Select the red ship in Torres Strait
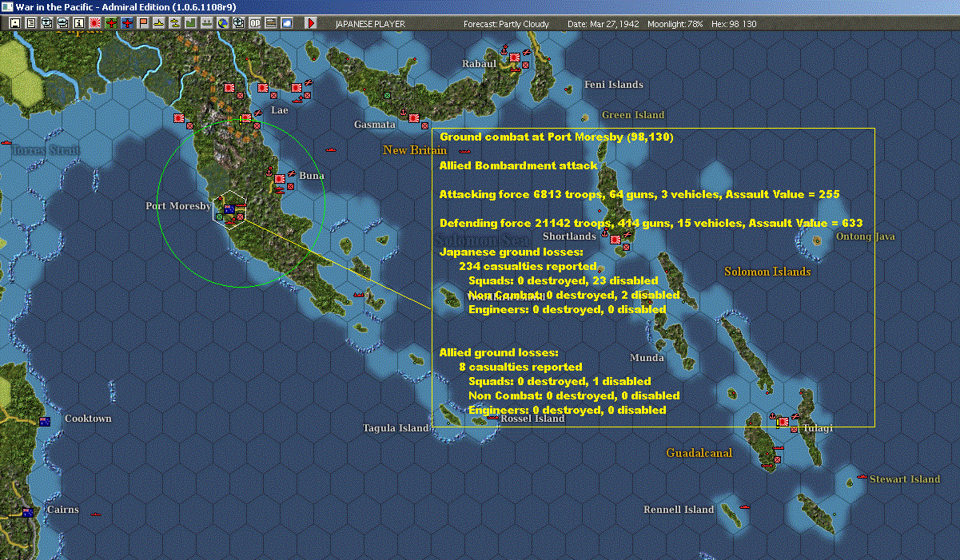This screenshot has height=560, width=960. tap(7, 142)
